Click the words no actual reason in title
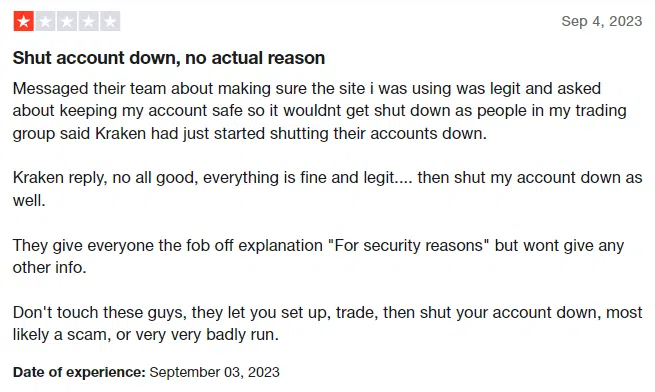 pyautogui.click(x=255, y=58)
